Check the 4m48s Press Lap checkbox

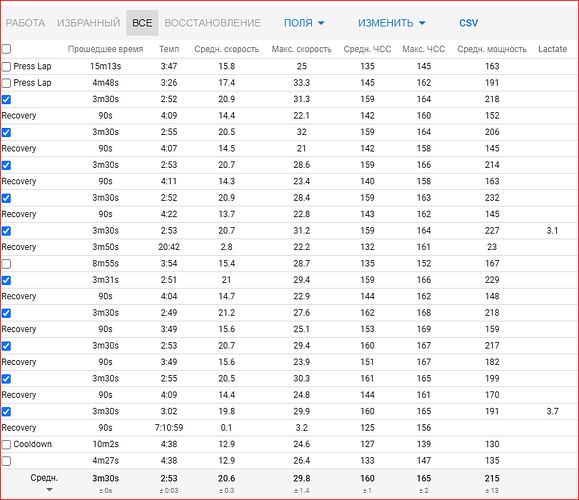tap(6, 83)
